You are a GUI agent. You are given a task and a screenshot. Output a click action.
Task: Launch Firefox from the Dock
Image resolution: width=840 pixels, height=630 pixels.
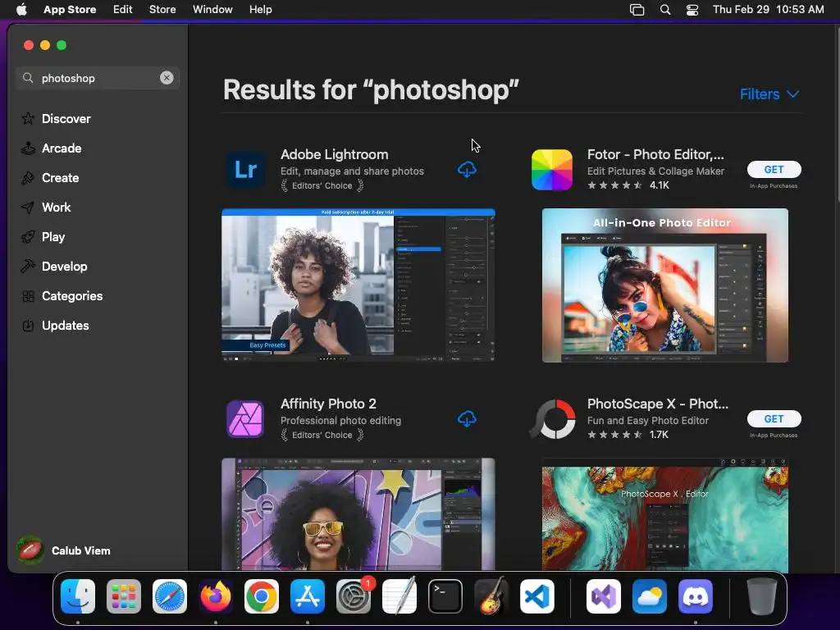[216, 596]
